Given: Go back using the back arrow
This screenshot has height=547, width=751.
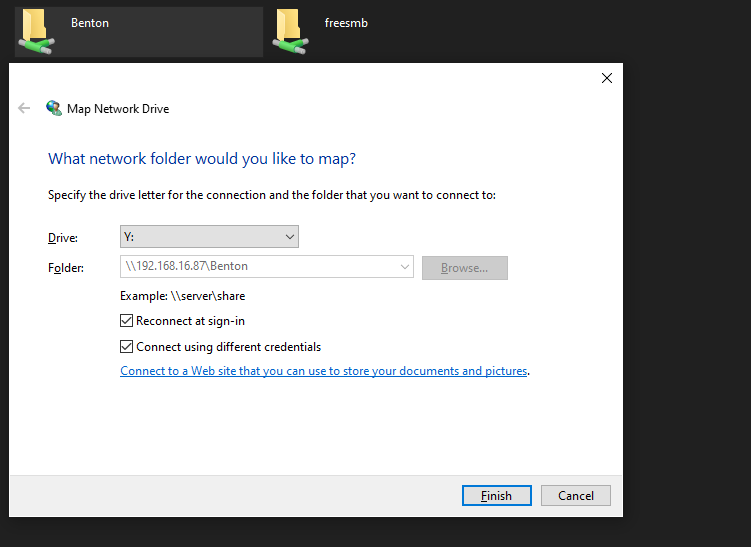Looking at the screenshot, I should click(x=24, y=108).
